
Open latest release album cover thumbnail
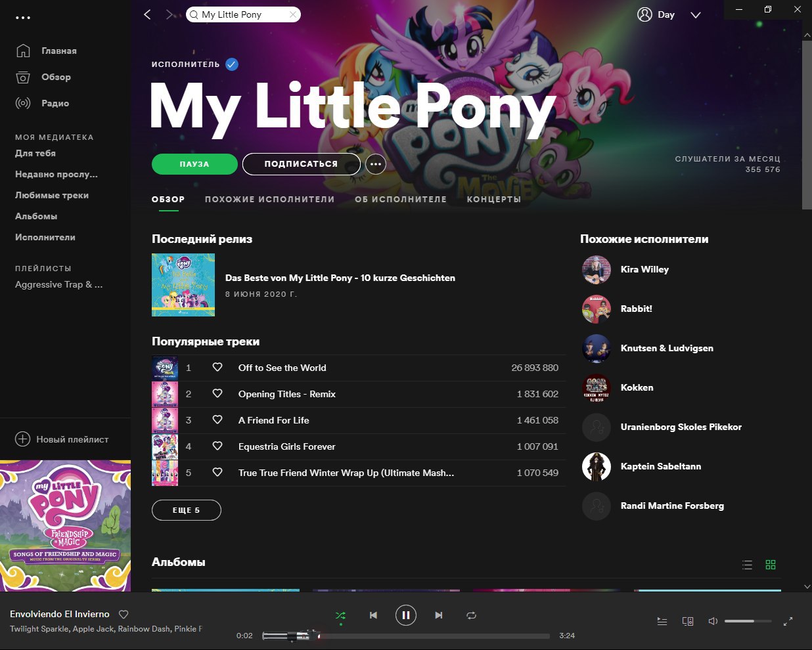(183, 285)
